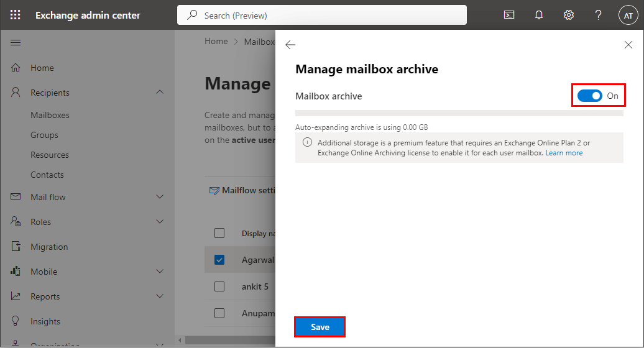The image size is (644, 348).
Task: Tick the select-all checkbox beside Display name
Action: 219,233
